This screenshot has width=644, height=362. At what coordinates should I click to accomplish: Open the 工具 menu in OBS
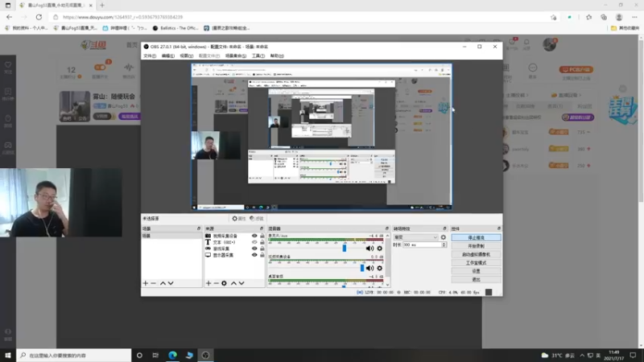pos(258,56)
